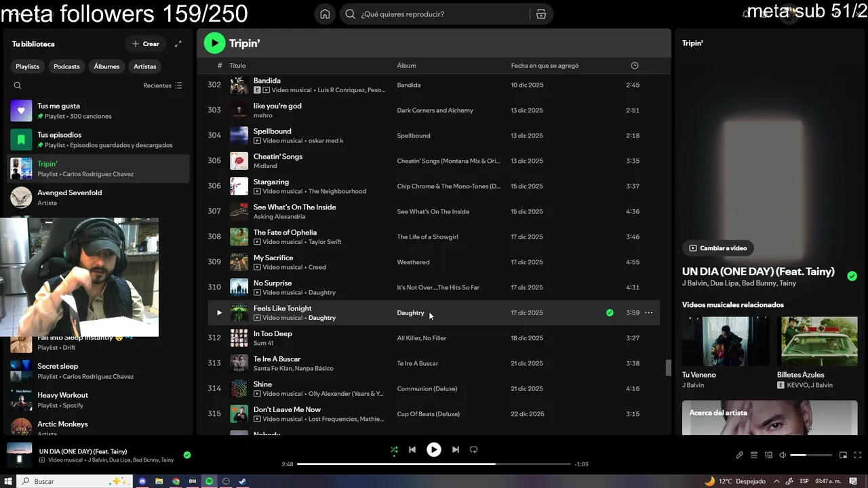Enter full screen with the expand icon
868x488 pixels.
pyautogui.click(x=858, y=455)
